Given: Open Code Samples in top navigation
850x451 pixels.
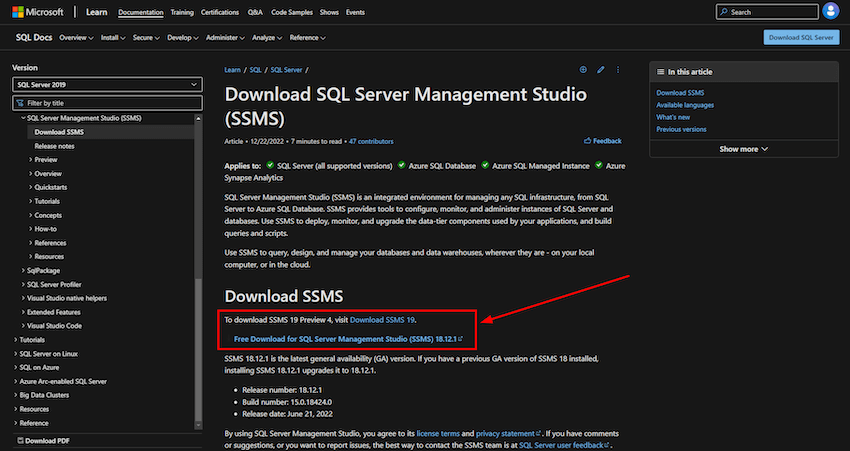Looking at the screenshot, I should coord(292,12).
